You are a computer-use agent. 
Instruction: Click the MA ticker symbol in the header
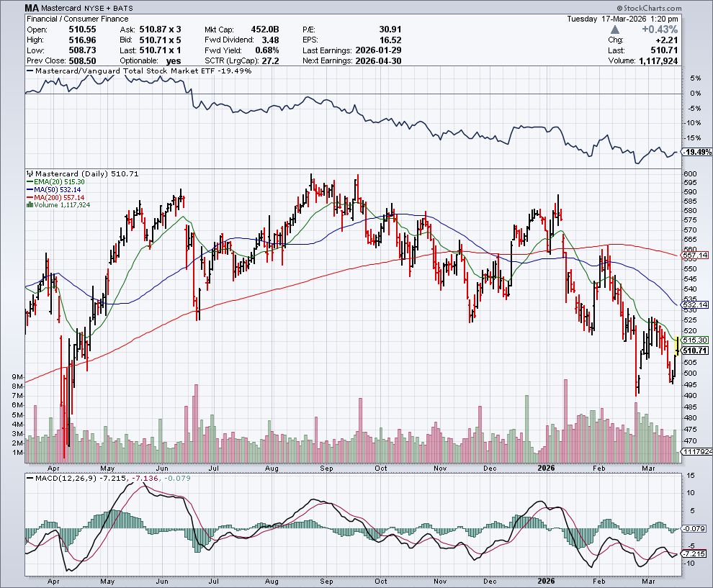coord(32,9)
